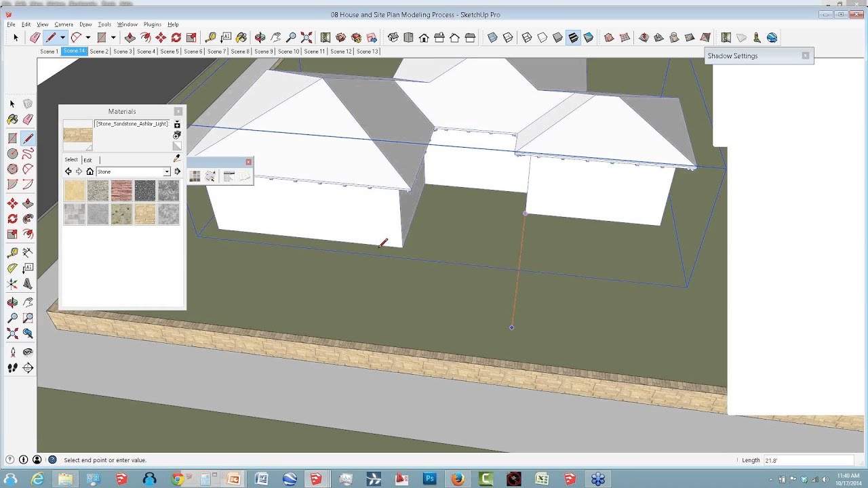Enable Hidden Line face style
The image size is (868, 488).
[x=542, y=38]
